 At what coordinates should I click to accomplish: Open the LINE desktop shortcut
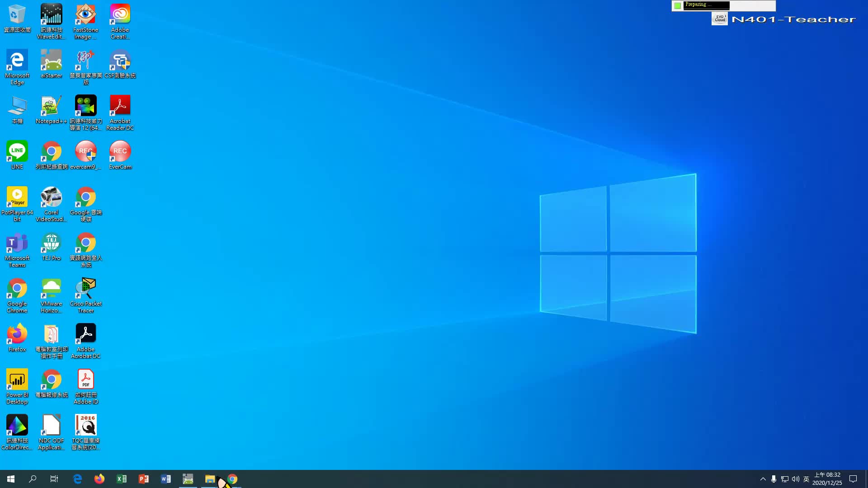click(x=17, y=155)
